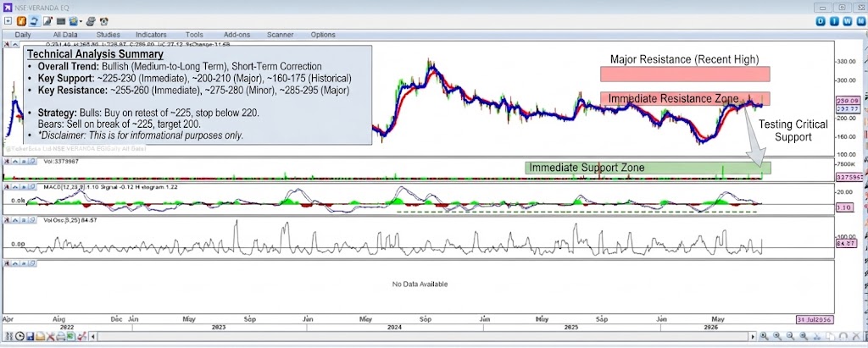The image size is (868, 348).
Task: Click the 2024 year label on time axis
Action: pos(395,328)
